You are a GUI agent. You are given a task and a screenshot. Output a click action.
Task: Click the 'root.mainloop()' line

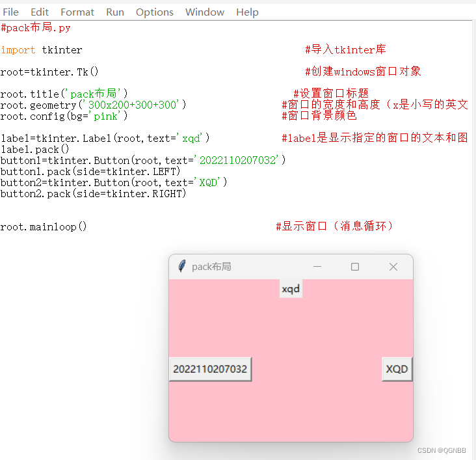pos(44,227)
